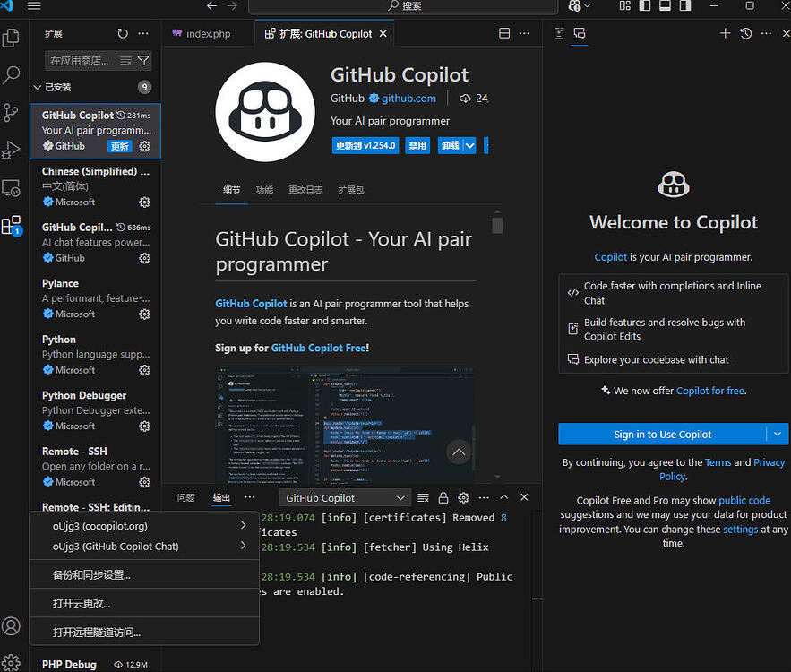The image size is (791, 672).
Task: Open Run and Debug view
Action: tap(11, 150)
